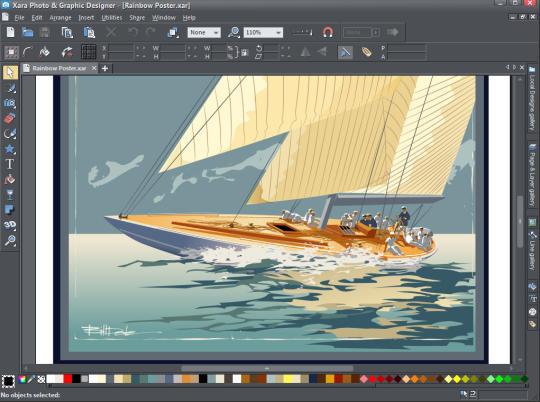540x402 pixels.
Task: Open a file with folder icon
Action: (28, 32)
